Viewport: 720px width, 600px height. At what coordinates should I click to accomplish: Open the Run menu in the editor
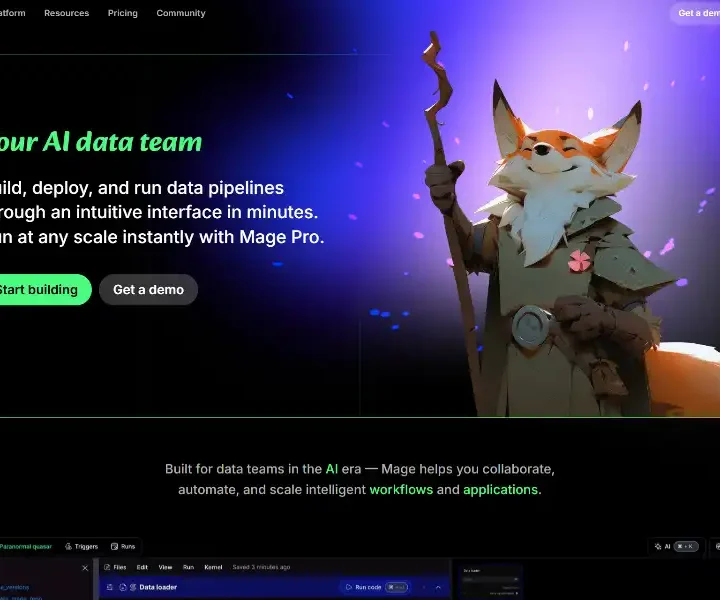pyautogui.click(x=188, y=567)
